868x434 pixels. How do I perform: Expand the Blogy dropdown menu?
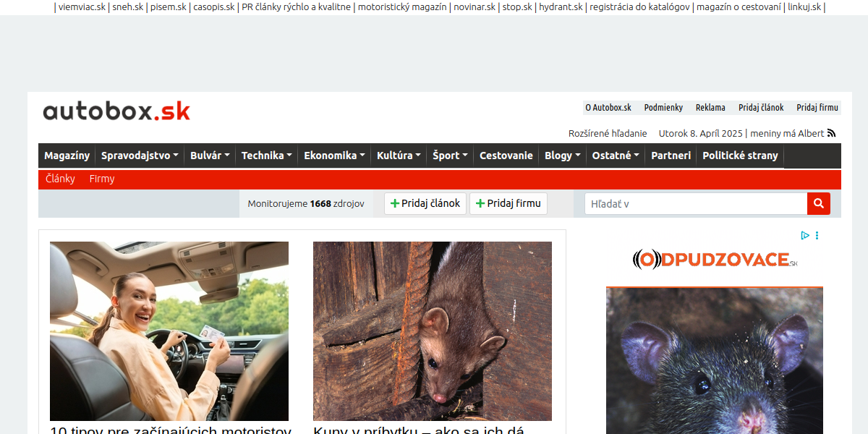(563, 156)
